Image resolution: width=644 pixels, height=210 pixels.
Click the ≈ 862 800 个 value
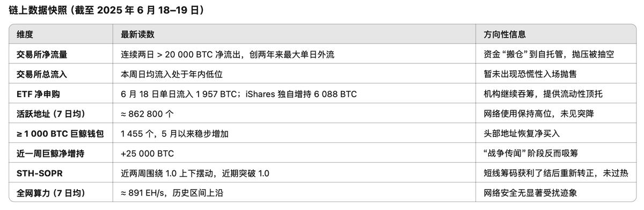point(148,114)
